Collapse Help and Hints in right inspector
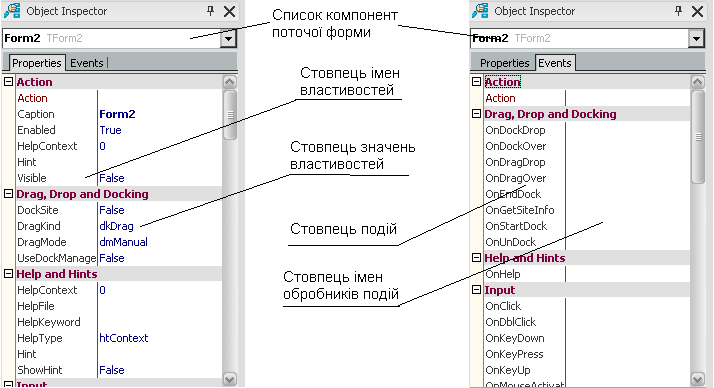Screen dimensions: 714x388 tap(476, 258)
